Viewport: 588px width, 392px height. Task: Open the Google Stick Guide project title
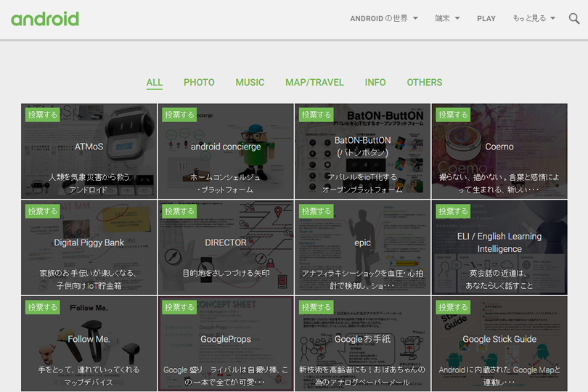[499, 339]
